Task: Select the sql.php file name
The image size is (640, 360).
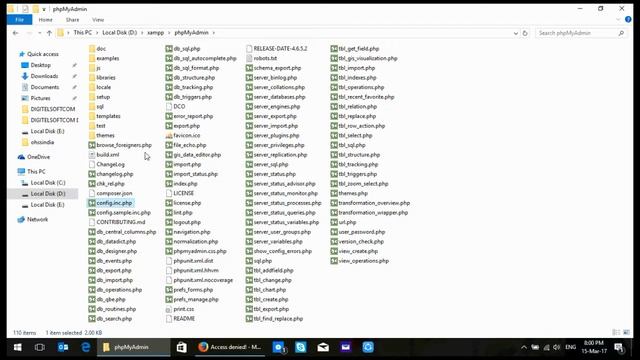Action: (262, 261)
